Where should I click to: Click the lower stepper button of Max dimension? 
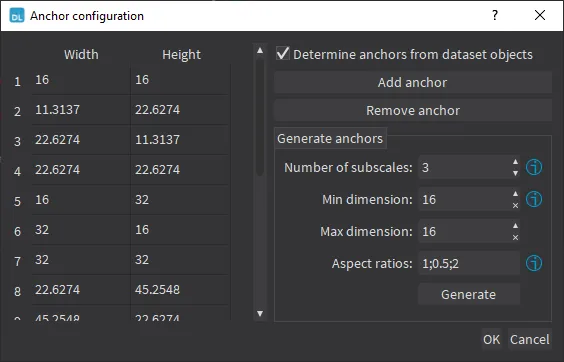point(515,237)
